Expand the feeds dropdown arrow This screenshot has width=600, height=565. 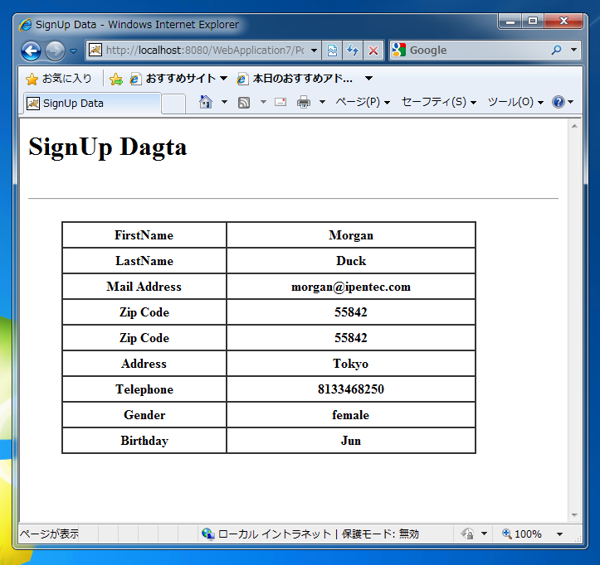[x=263, y=102]
